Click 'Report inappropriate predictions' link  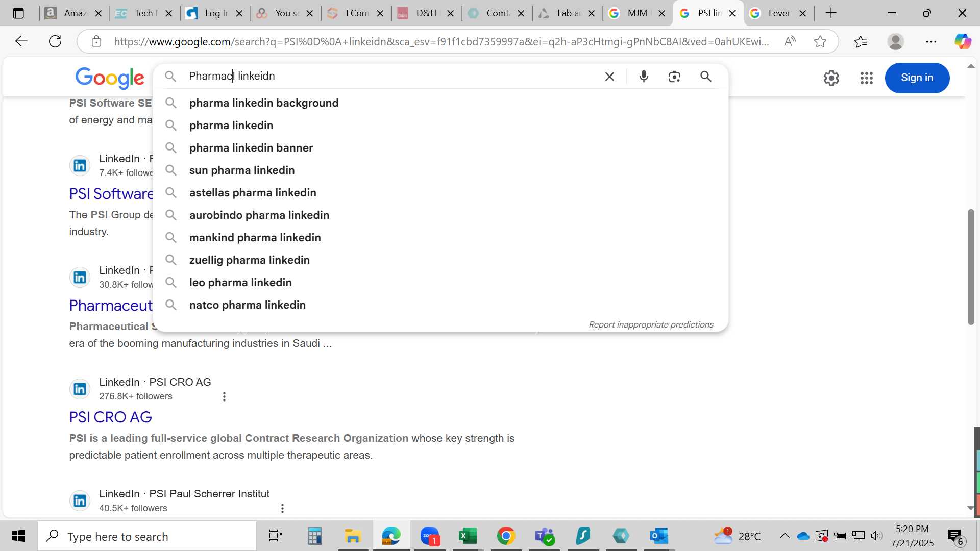pos(651,325)
